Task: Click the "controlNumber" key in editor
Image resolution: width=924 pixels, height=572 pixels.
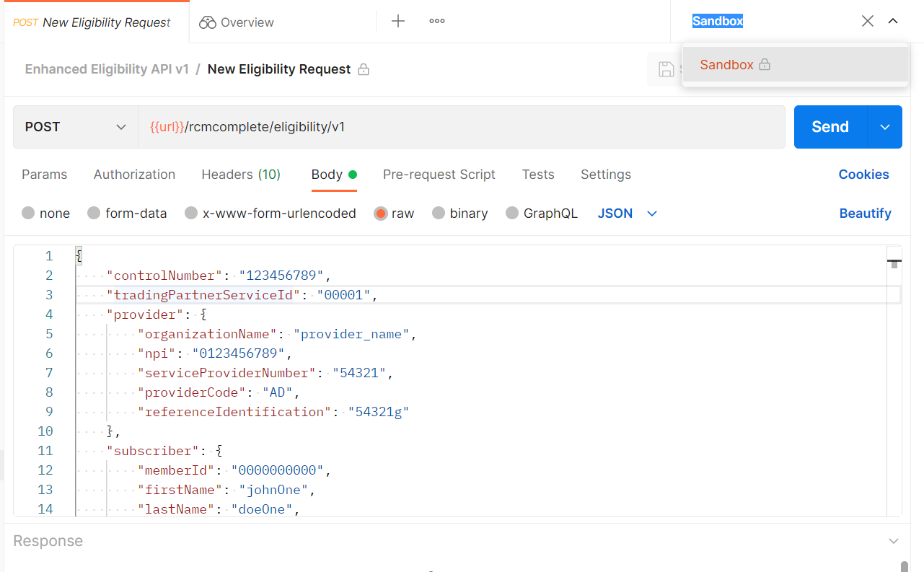Action: 165,276
